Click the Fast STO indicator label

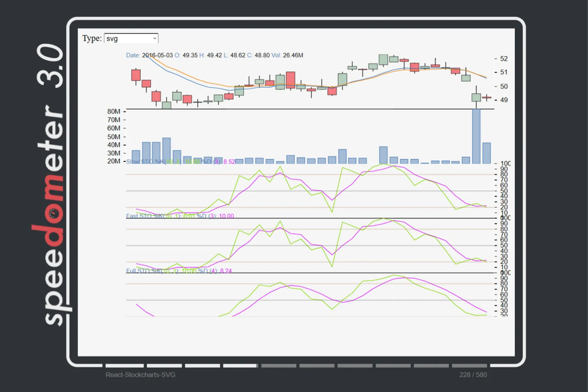point(180,216)
